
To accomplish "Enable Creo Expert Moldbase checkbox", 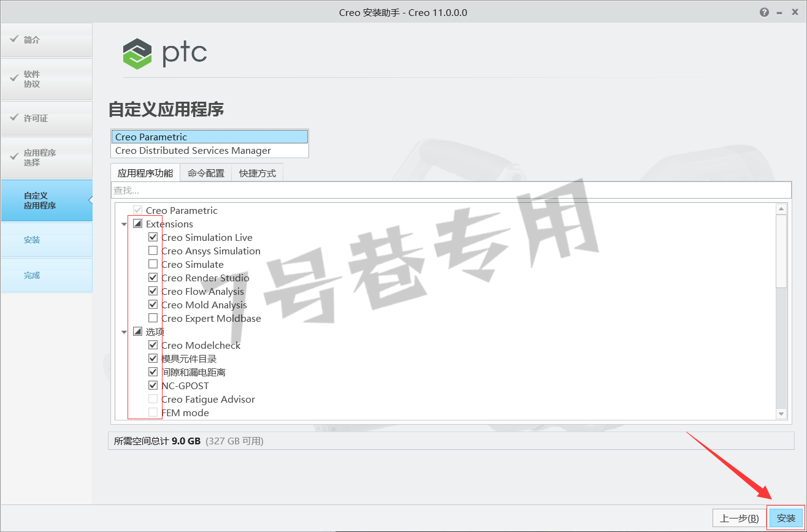I will point(153,318).
